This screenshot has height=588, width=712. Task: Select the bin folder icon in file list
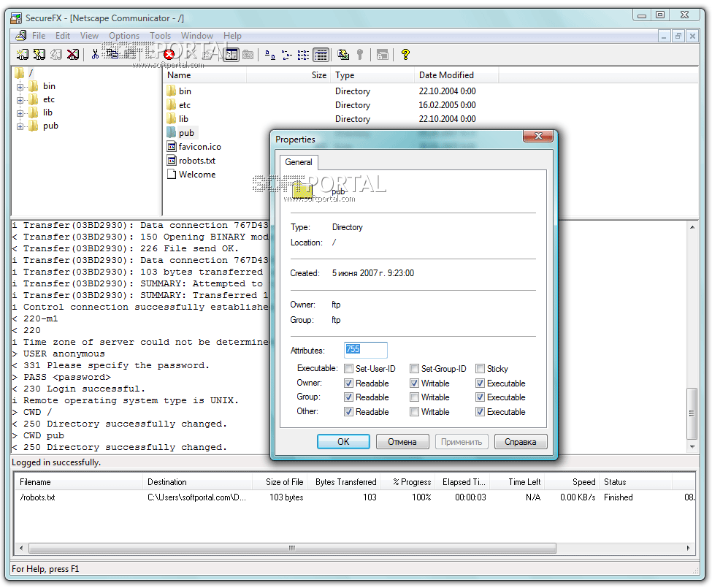coord(171,91)
